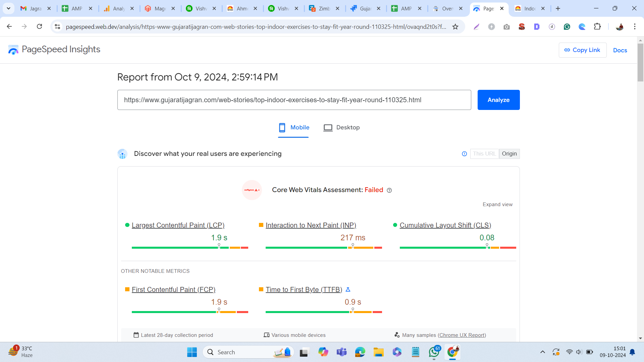Switch to the Desktop report tab
Screen dimensions: 644x362
click(341, 127)
